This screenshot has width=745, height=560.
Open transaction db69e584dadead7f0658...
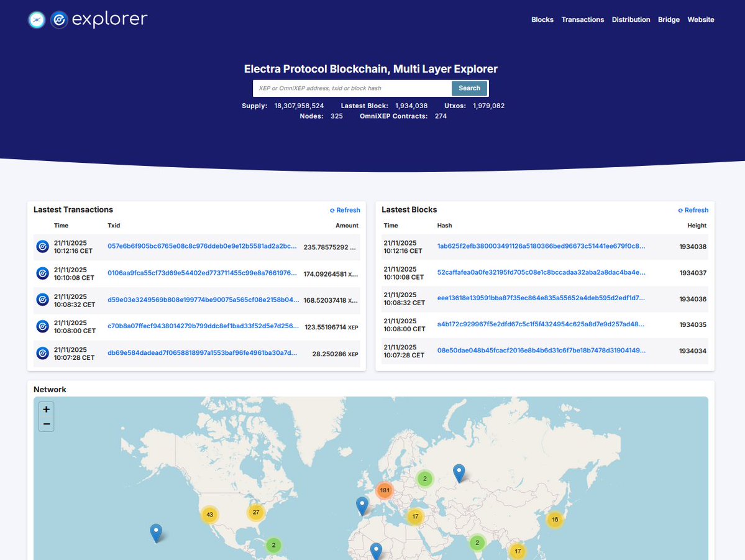202,353
